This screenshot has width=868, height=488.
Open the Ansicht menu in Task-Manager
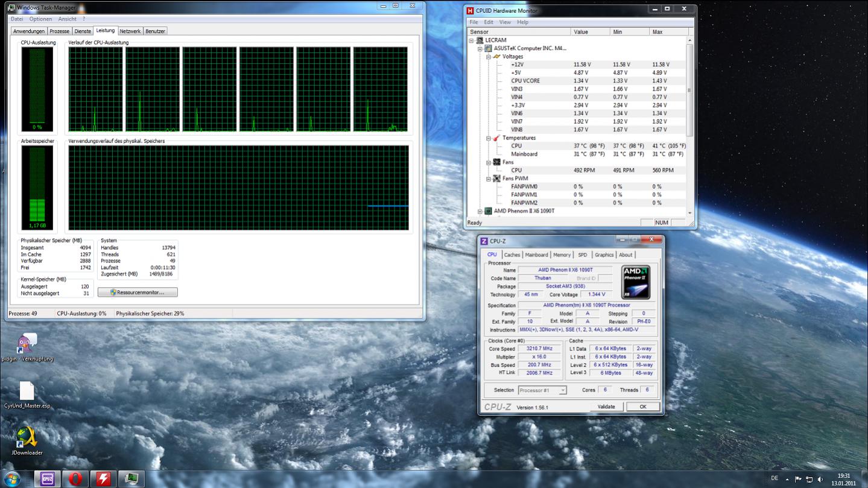click(67, 19)
